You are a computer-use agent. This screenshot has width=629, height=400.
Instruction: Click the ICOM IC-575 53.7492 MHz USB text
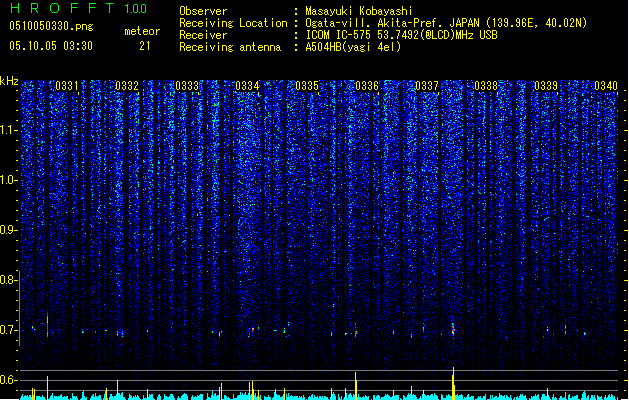click(x=401, y=35)
